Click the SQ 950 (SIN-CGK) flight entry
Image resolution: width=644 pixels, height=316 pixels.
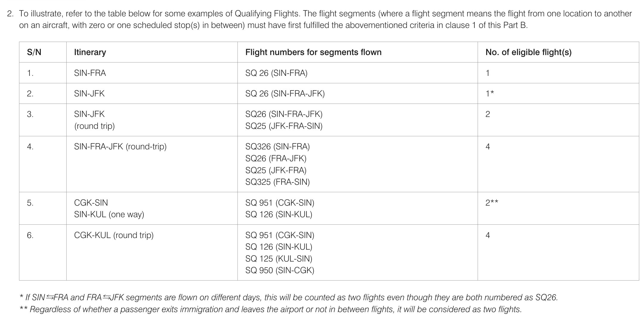pos(280,270)
